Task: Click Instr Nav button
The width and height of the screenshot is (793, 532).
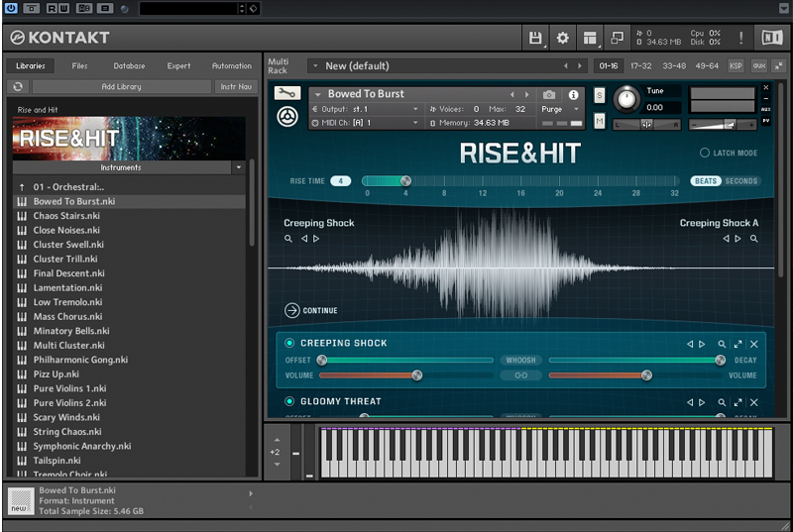Action: [x=236, y=86]
